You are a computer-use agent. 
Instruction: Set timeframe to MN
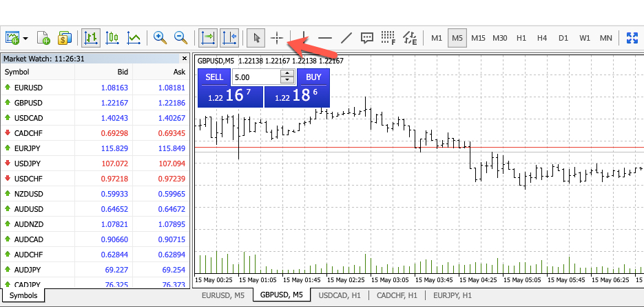(x=606, y=38)
